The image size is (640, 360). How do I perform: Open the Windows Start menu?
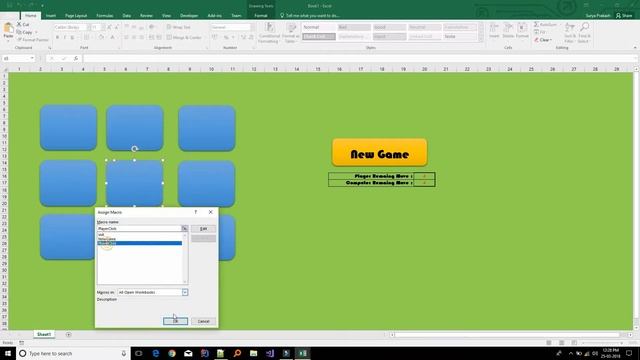click(x=8, y=353)
